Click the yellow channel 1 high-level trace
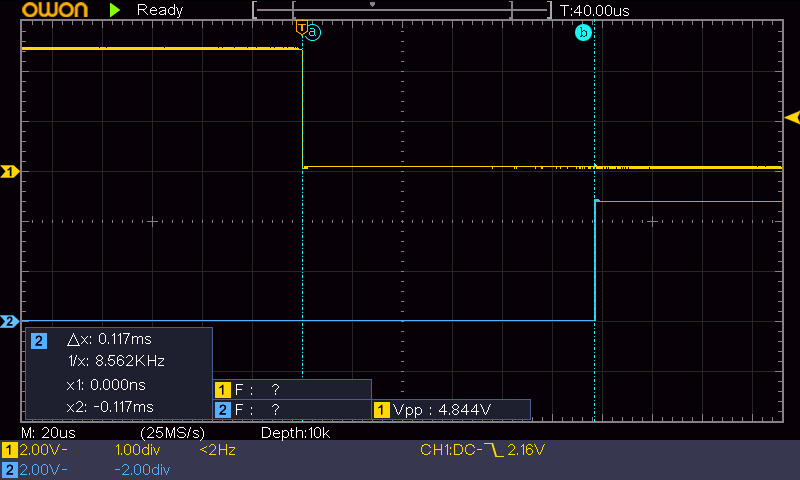The height and width of the screenshot is (480, 800). coord(162,48)
